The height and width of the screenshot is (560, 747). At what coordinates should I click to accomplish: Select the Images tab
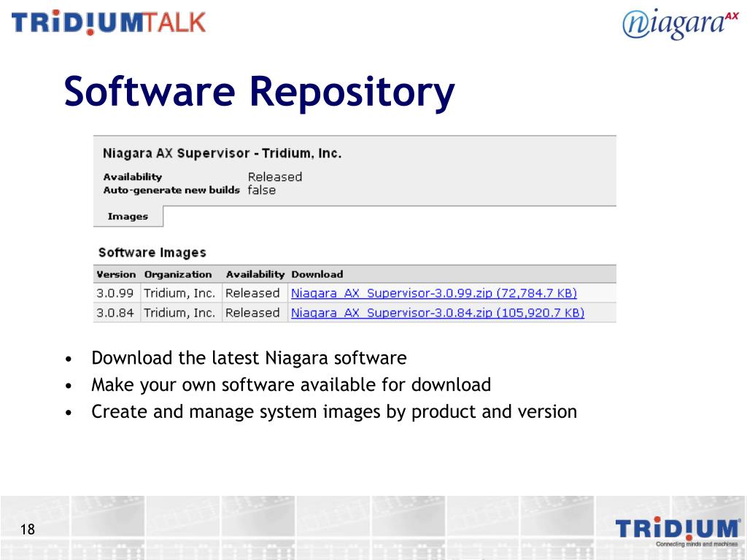click(x=128, y=216)
